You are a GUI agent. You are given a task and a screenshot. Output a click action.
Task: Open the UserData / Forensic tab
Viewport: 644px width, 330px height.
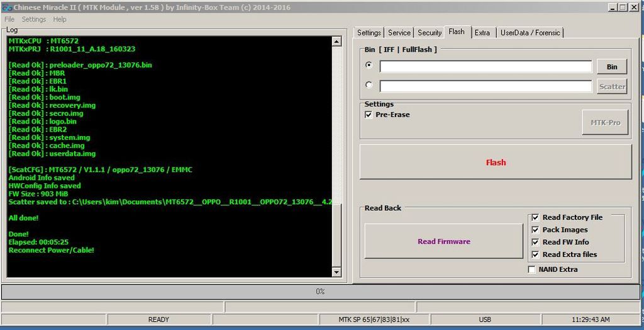530,33
